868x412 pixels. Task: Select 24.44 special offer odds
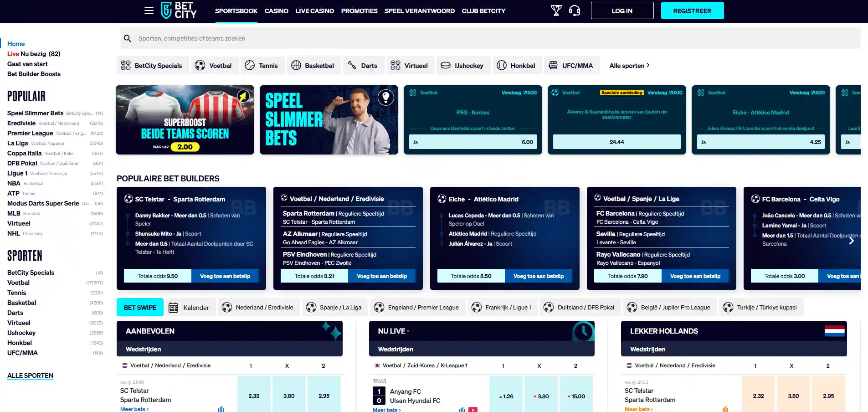[x=616, y=142]
